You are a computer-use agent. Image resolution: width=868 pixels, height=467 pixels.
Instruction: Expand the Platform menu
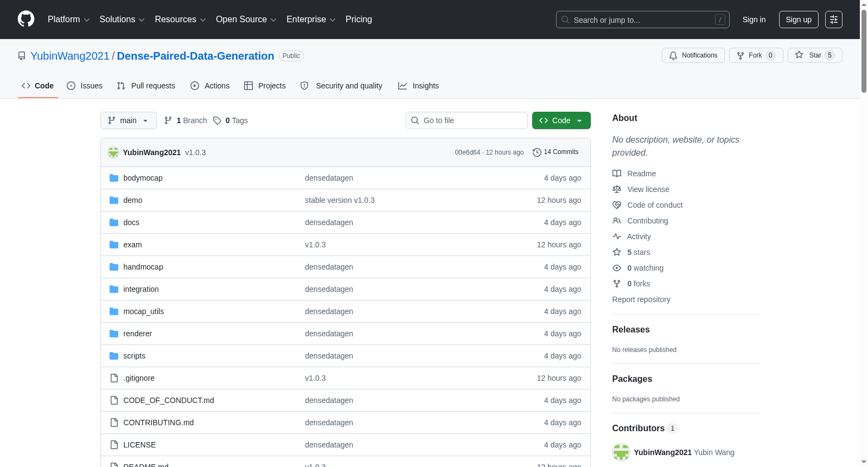pyautogui.click(x=69, y=20)
